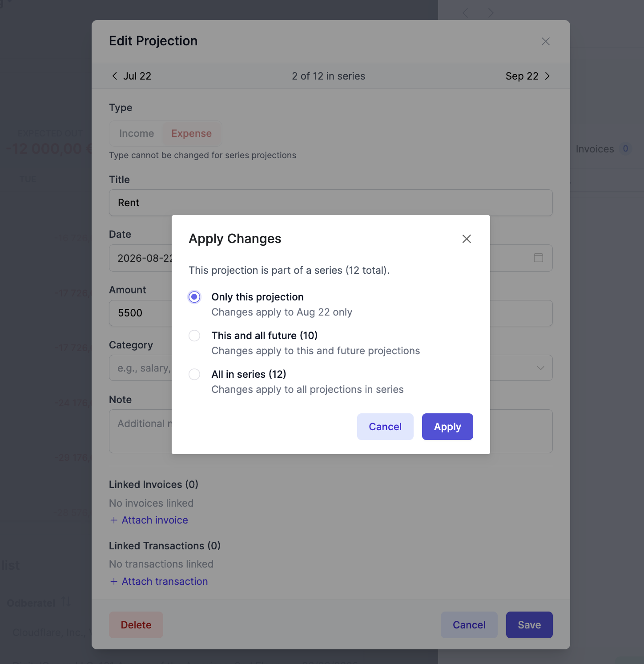644x664 pixels.
Task: Close the Edit Projection modal with the X
Action: point(545,41)
